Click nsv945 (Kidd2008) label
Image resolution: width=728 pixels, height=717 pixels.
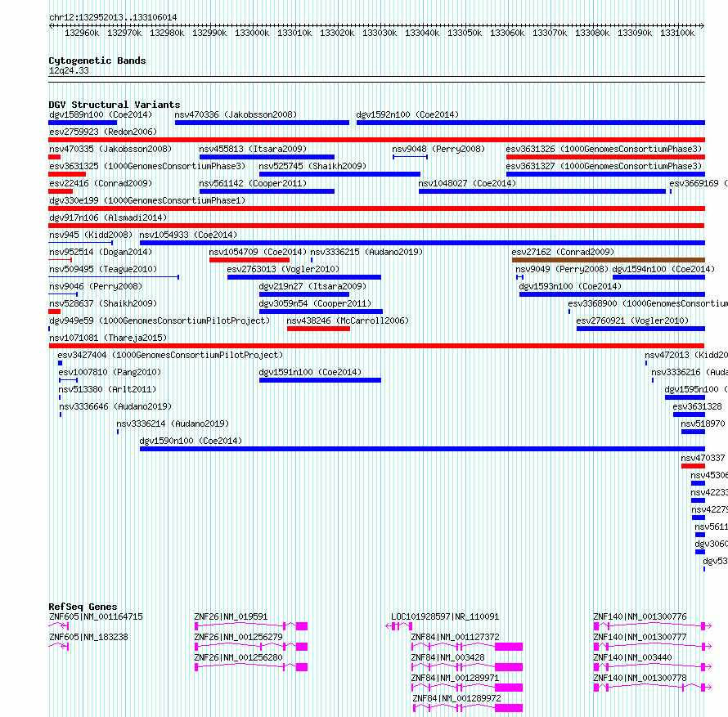(x=91, y=235)
